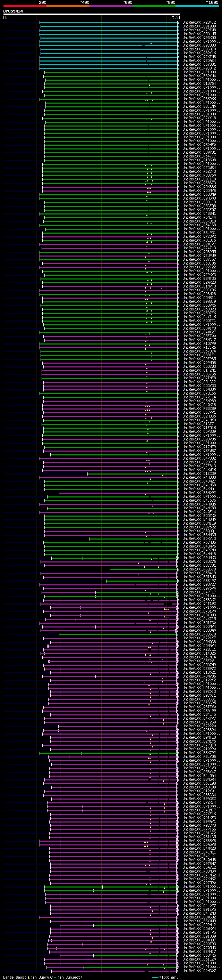Select the UniRef100_A9SDF2 label
Viewport: 222px width, 980px height.
(199, 68)
